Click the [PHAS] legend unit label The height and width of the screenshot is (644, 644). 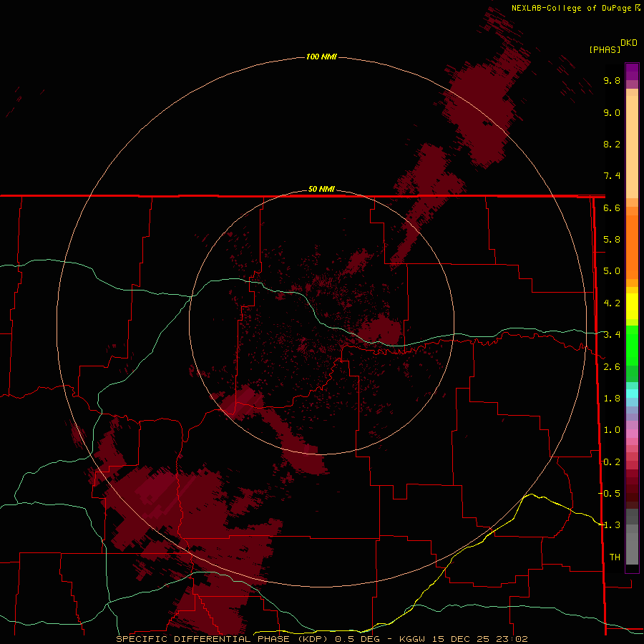[x=605, y=50]
